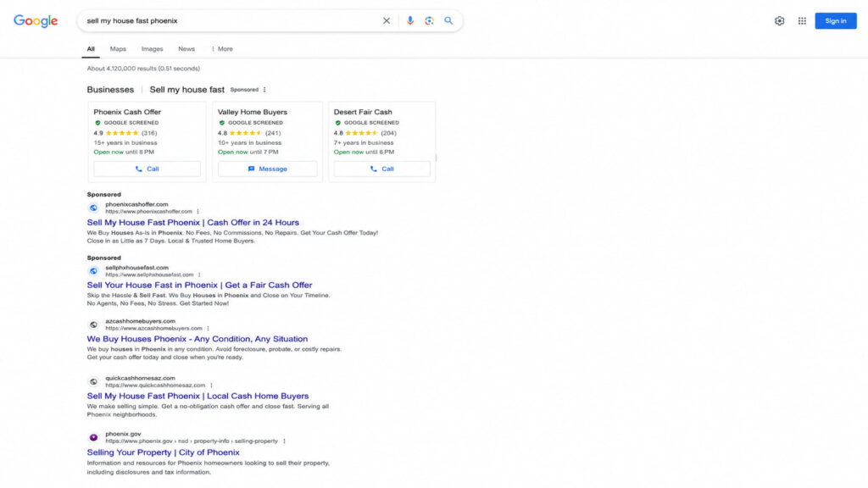Click the sellphxhousefast.com globe favicon
Image resolution: width=868 pixels, height=488 pixels.
pyautogui.click(x=93, y=271)
